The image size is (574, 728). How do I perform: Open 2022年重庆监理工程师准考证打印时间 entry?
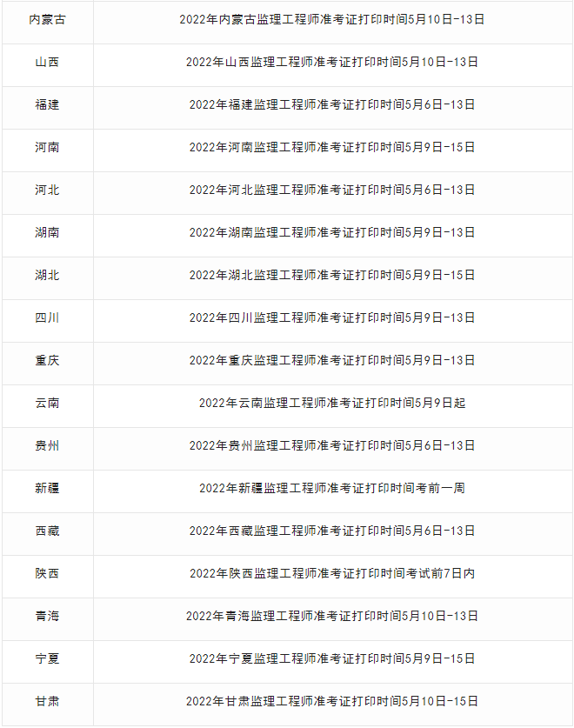332,361
